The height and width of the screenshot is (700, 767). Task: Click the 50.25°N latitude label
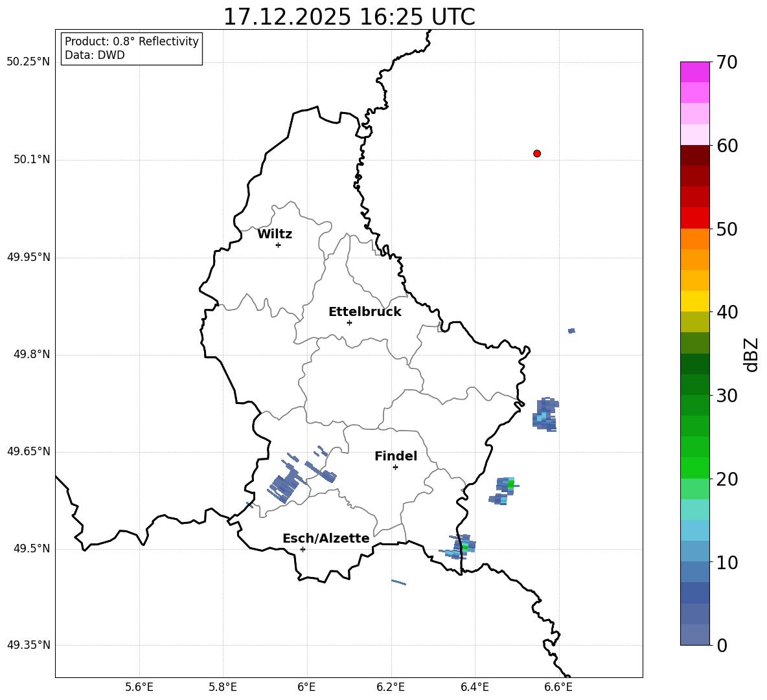29,62
